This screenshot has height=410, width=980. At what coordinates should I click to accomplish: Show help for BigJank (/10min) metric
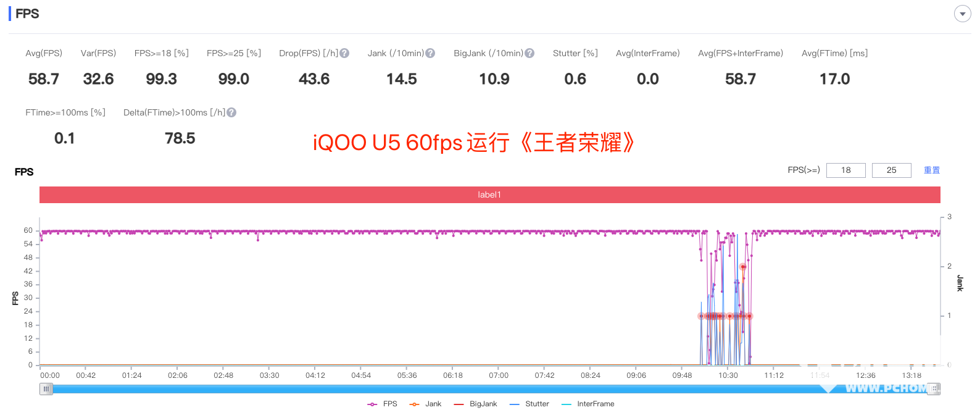tap(529, 53)
